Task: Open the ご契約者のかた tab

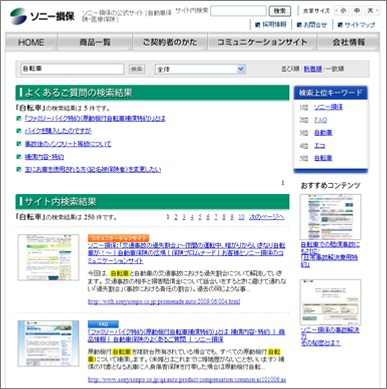Action: (x=170, y=42)
